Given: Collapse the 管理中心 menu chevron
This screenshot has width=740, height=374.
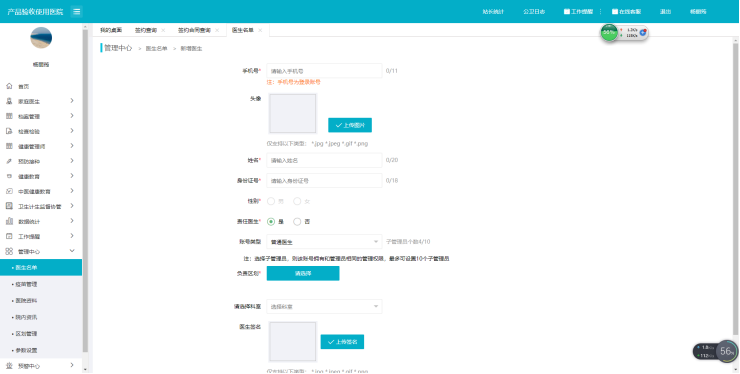Looking at the screenshot, I should point(72,251).
